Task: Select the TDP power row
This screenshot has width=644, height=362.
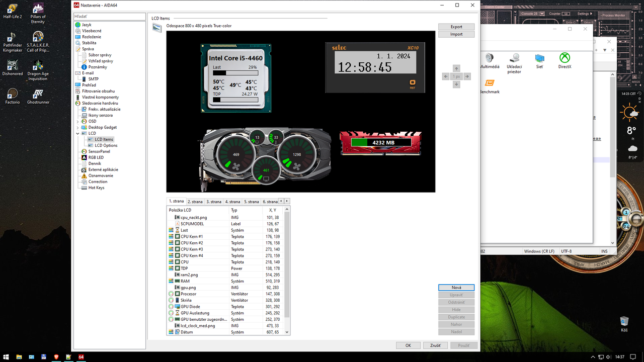Action: click(225, 268)
